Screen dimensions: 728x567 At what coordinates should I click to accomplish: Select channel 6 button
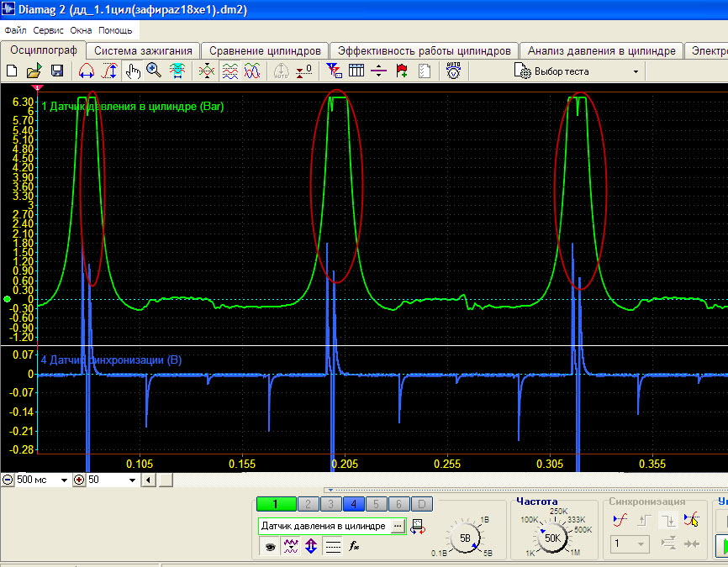point(398,504)
